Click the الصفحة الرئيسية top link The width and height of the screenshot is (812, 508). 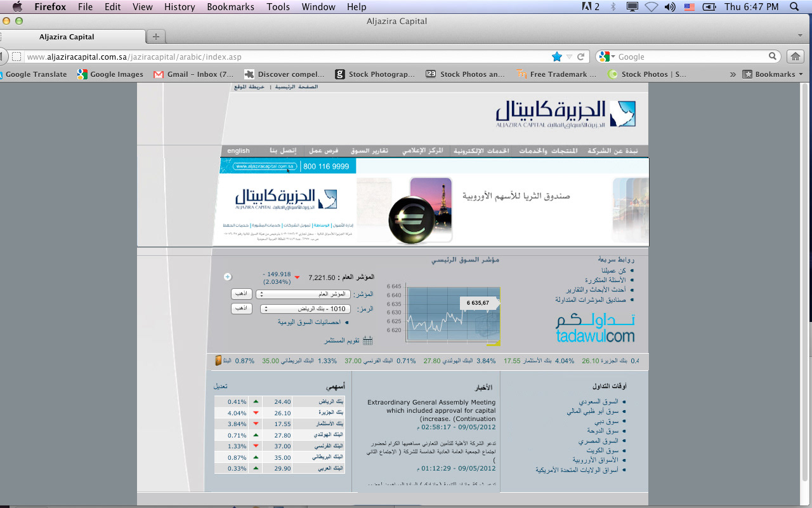(x=296, y=86)
